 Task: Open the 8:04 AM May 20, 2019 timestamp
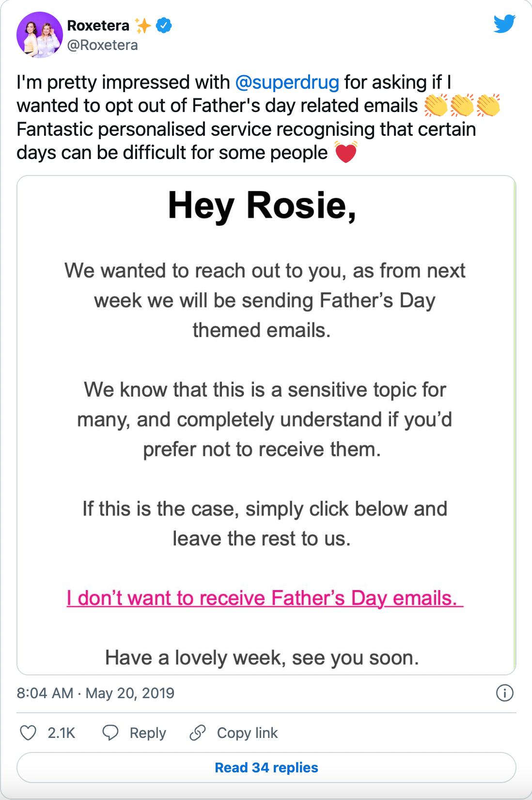(x=95, y=693)
